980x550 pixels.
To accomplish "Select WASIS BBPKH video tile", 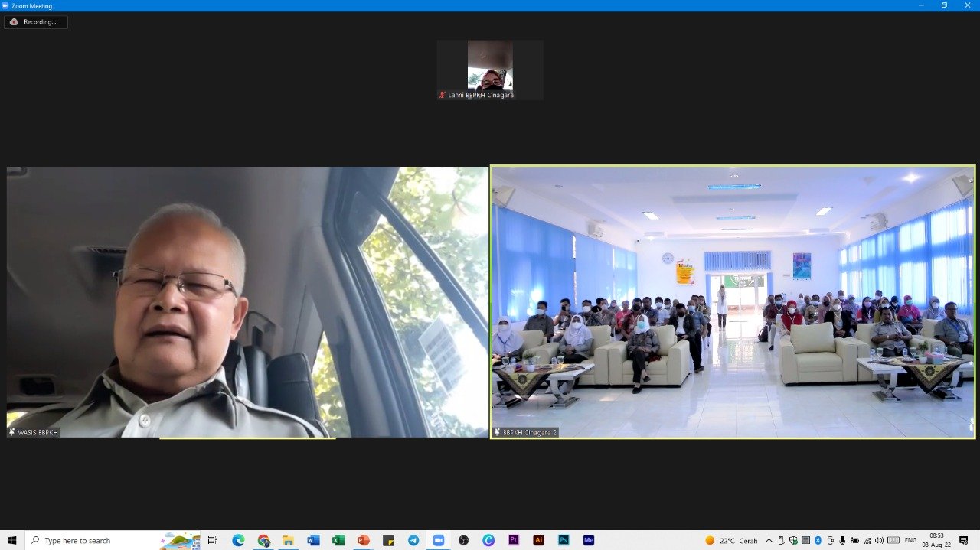I will [x=247, y=302].
